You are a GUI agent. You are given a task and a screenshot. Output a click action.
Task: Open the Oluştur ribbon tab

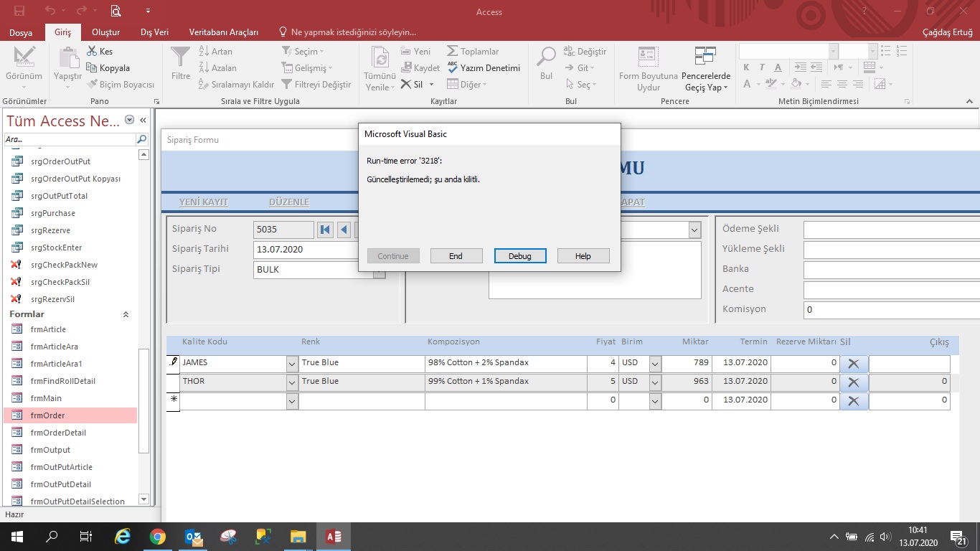point(105,32)
